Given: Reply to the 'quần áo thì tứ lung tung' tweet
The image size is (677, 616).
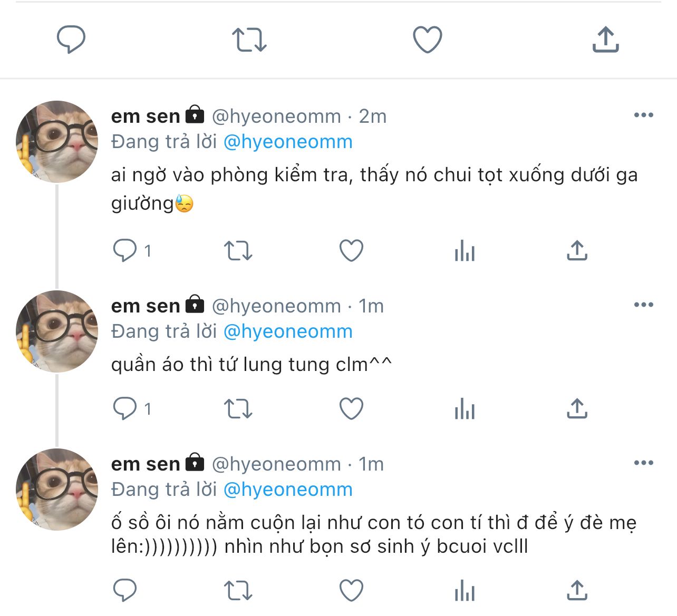Looking at the screenshot, I should tap(125, 409).
